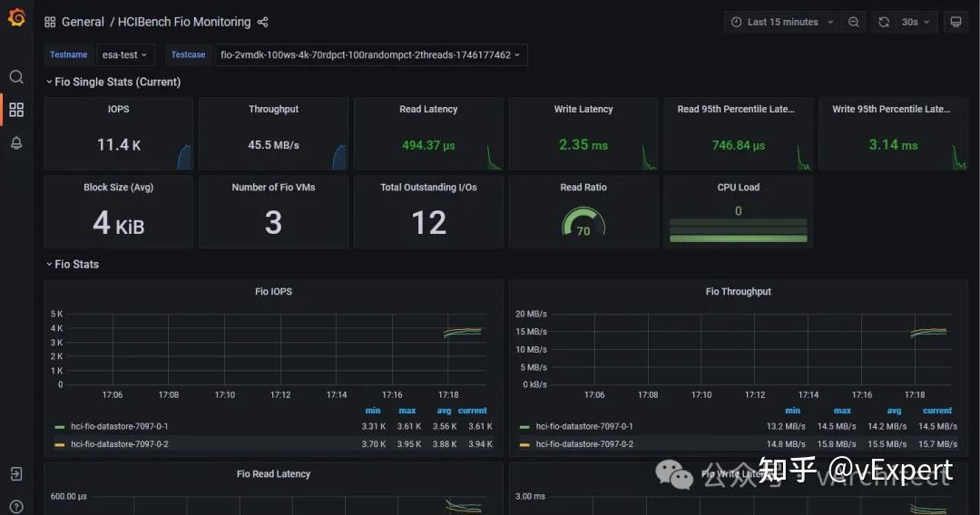This screenshot has height=515, width=980.
Task: Sort Fio IOPS legend by current column
Action: coord(473,411)
